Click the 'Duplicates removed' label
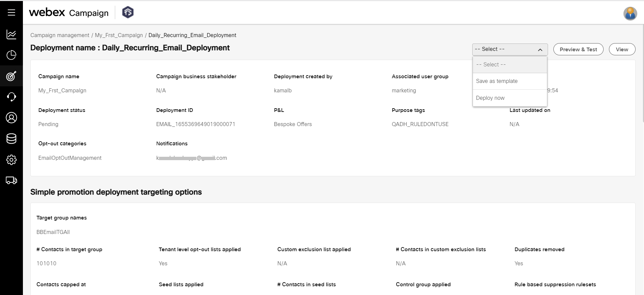 click(x=540, y=249)
